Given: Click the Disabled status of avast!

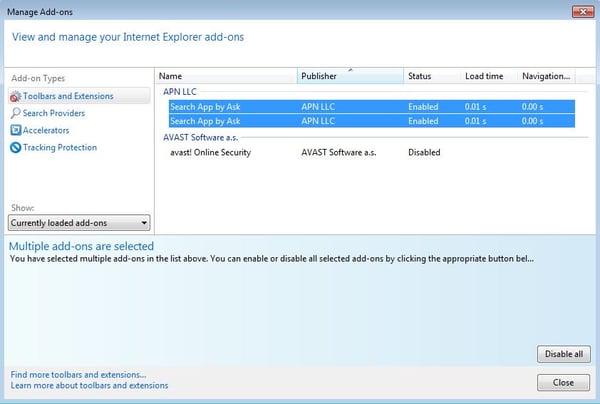Looking at the screenshot, I should point(424,152).
